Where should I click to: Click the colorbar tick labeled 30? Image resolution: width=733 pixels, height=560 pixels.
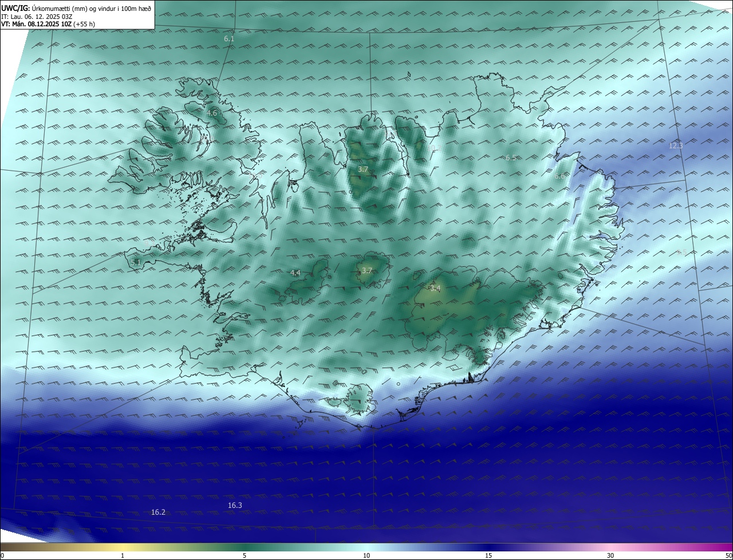coord(610,556)
